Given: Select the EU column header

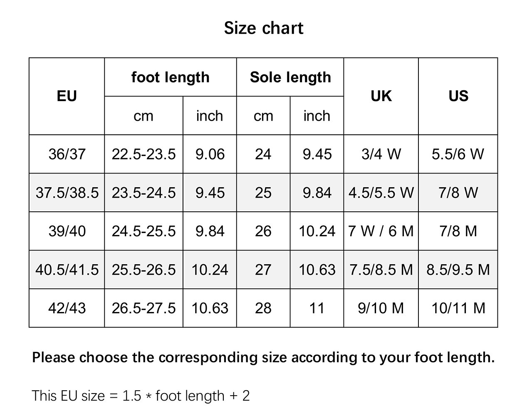Looking at the screenshot, I should click(67, 96).
